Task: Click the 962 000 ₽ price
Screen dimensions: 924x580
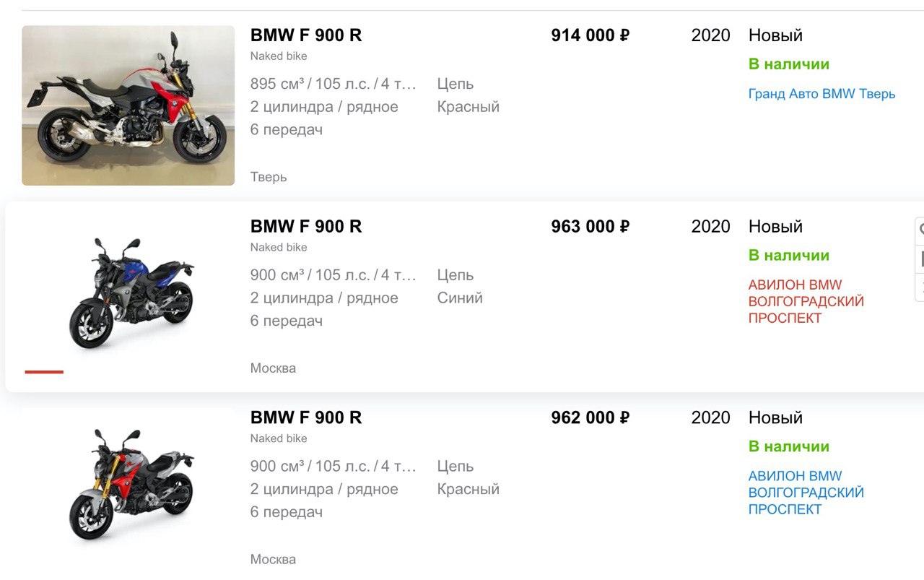Action: (x=590, y=418)
